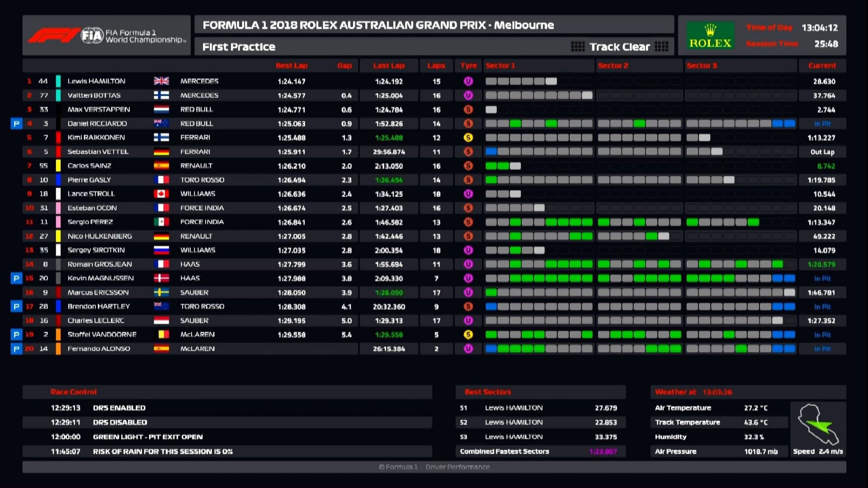Open the Best Lap column sorting
868x488 pixels.
click(x=292, y=66)
